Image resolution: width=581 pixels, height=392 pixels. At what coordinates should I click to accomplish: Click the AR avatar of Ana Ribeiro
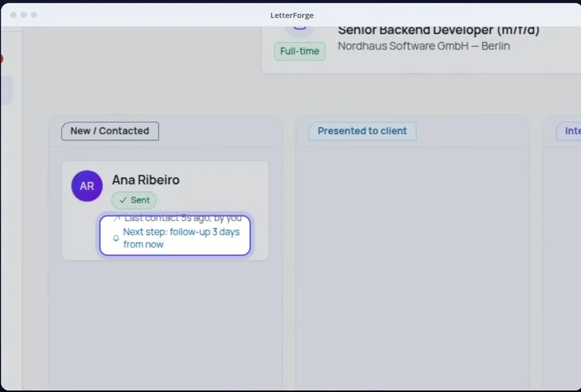pos(87,186)
